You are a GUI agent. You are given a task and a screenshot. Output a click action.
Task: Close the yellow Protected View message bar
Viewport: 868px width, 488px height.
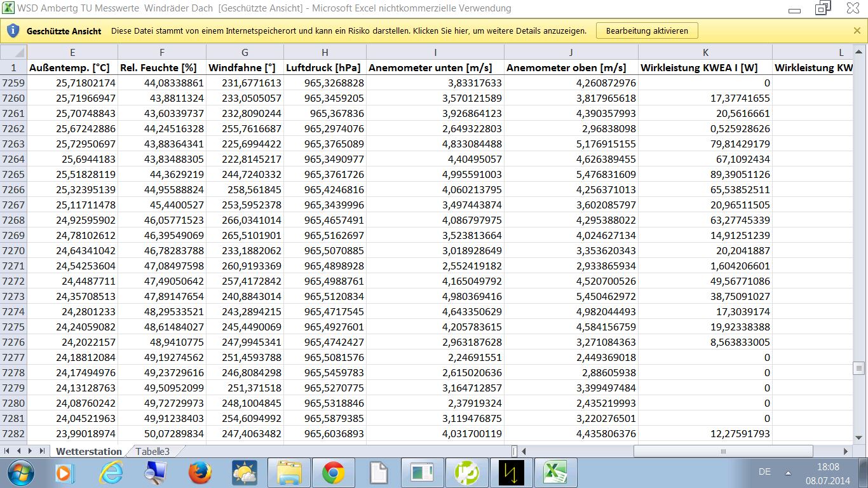(x=857, y=30)
